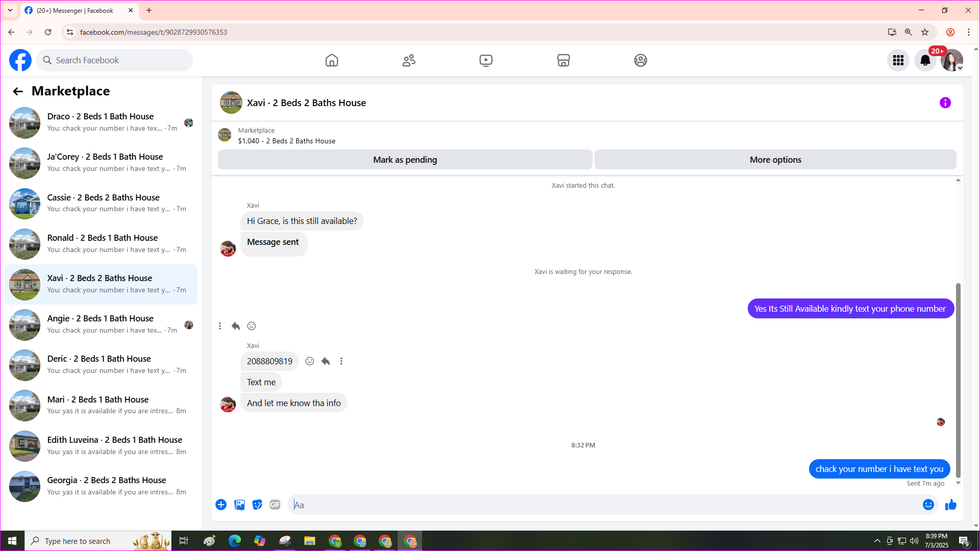This screenshot has width=980, height=551.
Task: Open conversation info purple icon
Action: (x=945, y=103)
